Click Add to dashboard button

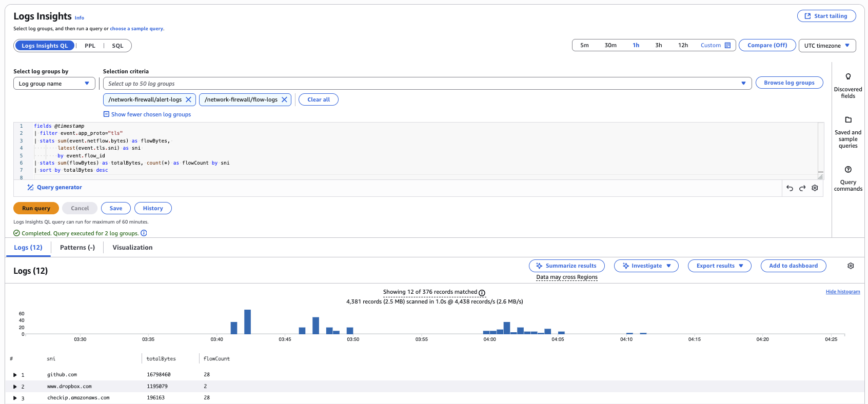pos(793,266)
